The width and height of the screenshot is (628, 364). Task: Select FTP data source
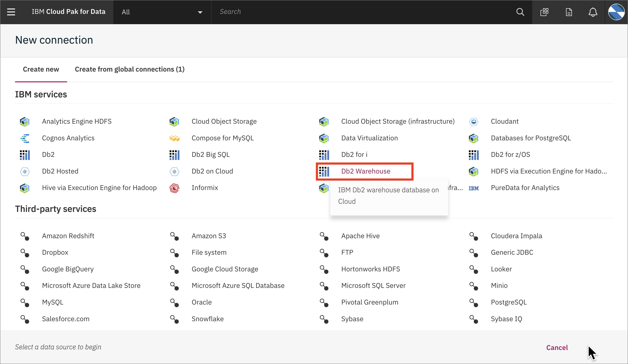[347, 252]
